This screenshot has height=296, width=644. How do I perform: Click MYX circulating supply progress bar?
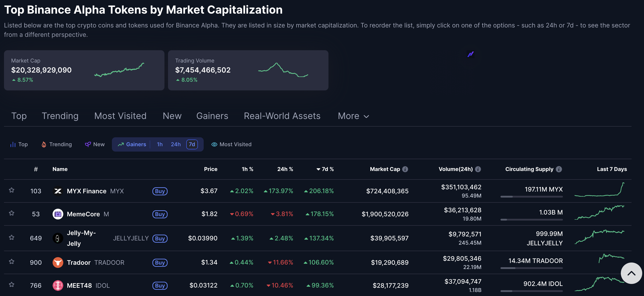(x=531, y=197)
